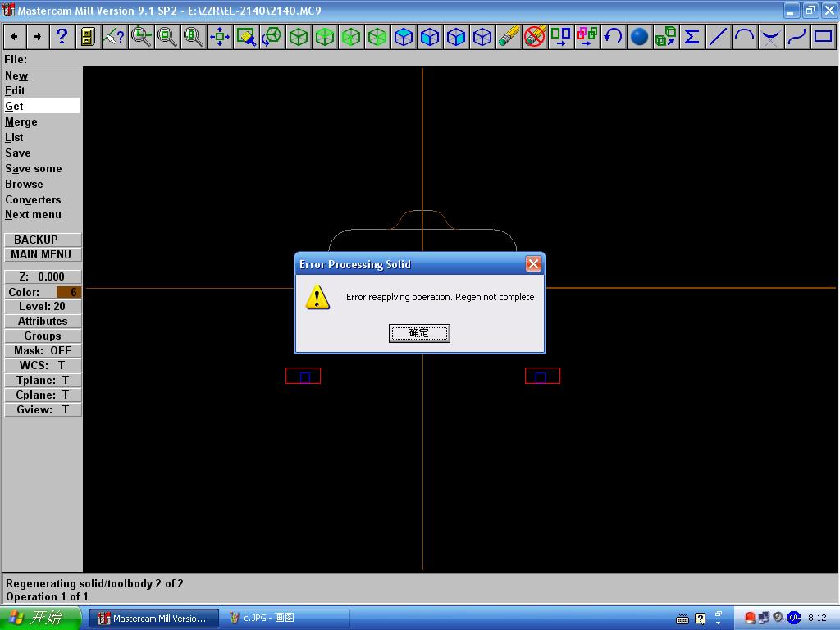Image resolution: width=840 pixels, height=630 pixels.
Task: Select the Create line tool icon
Action: pos(719,37)
